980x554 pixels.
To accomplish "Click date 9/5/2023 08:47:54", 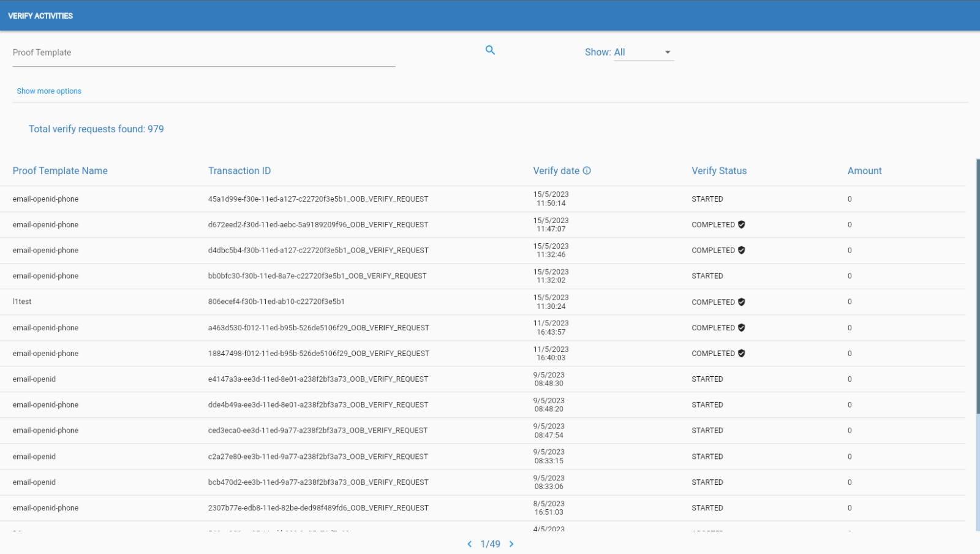I will (549, 431).
